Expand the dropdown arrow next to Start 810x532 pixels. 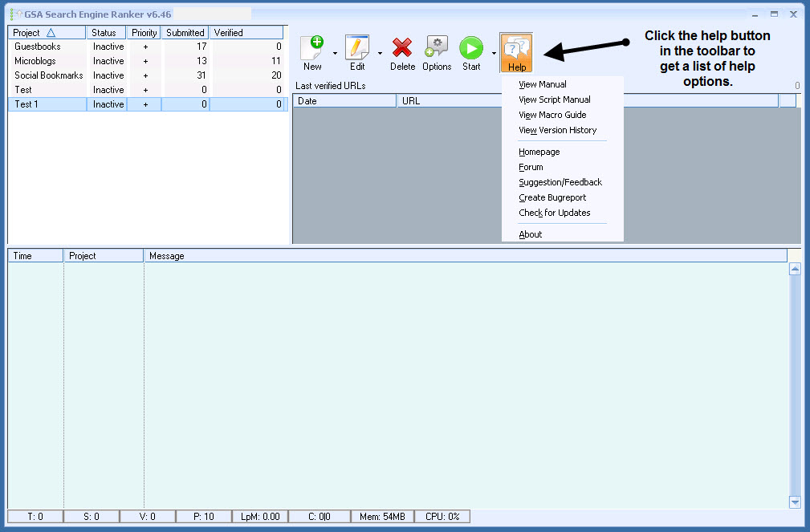click(x=494, y=54)
